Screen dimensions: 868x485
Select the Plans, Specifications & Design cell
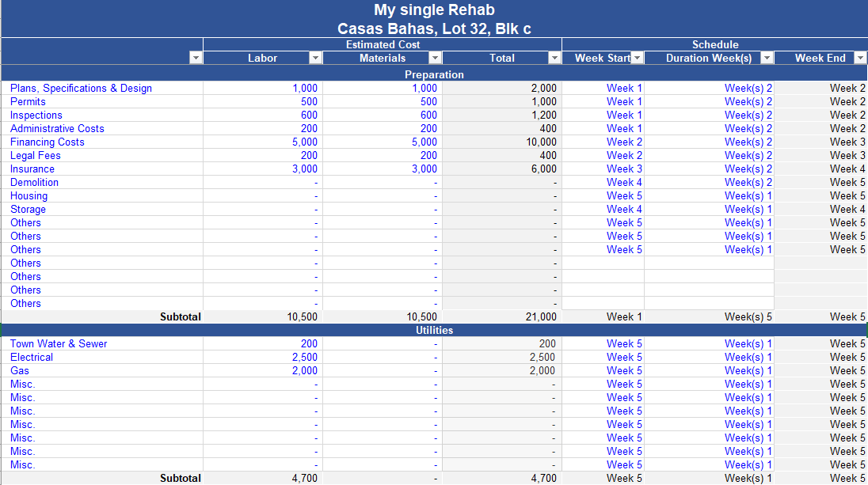[x=81, y=88]
